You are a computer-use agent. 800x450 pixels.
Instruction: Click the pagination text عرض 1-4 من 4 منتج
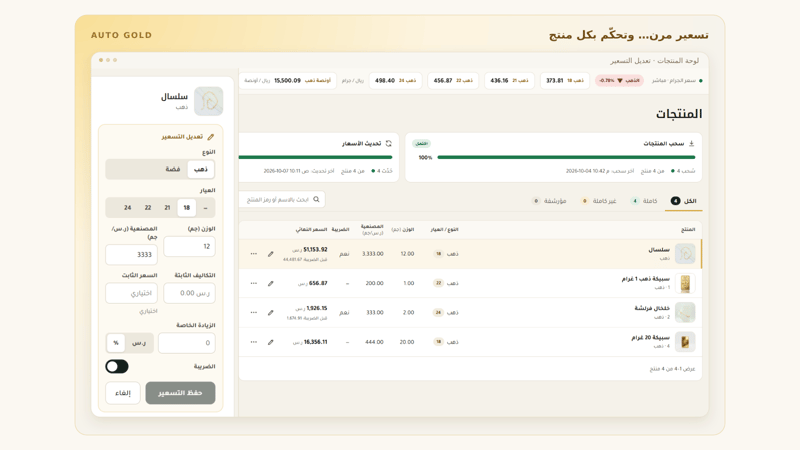[672, 368]
